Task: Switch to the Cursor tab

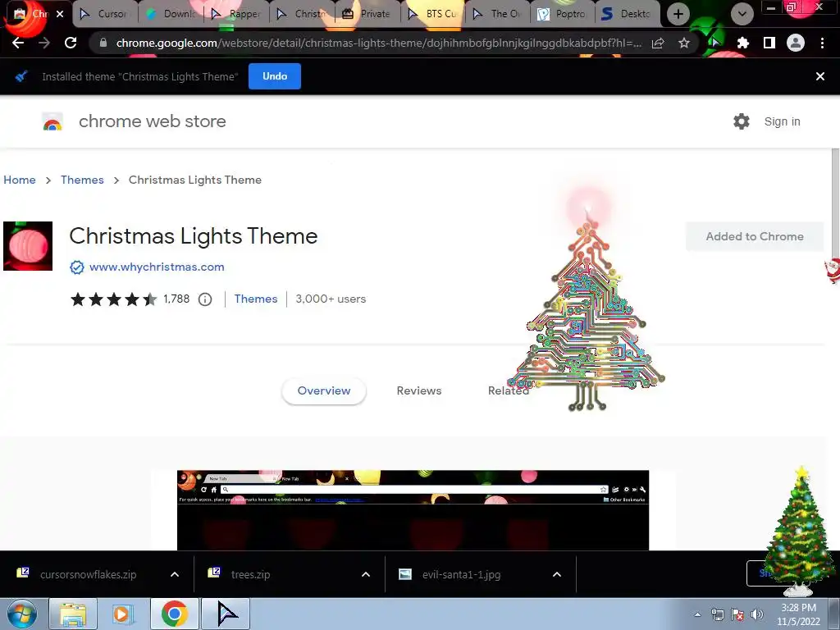Action: point(106,14)
